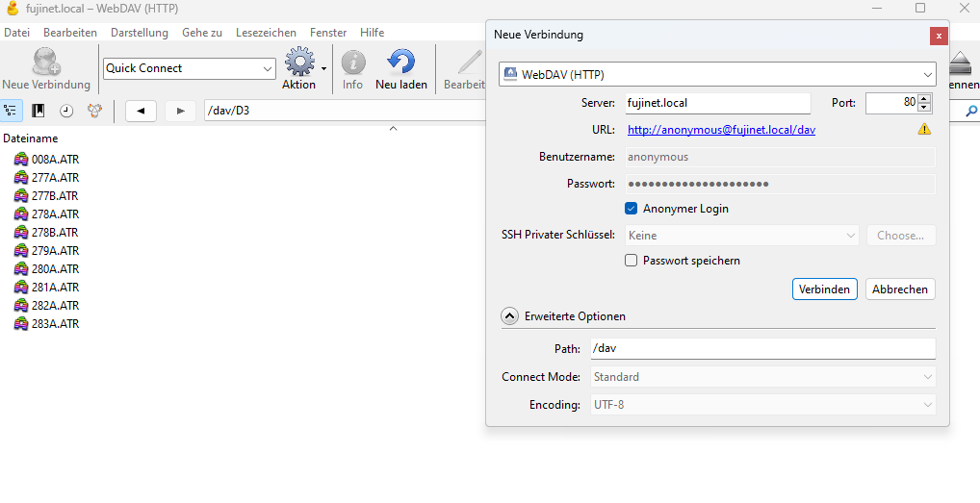Image resolution: width=980 pixels, height=503 pixels.
Task: Select the file 280A.ATR
Action: point(55,269)
